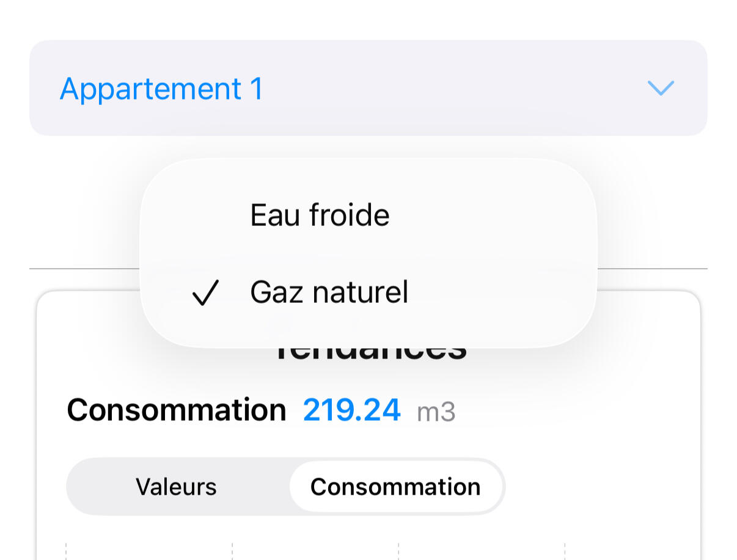
Task: Click the fourth dashed chart gridline
Action: click(x=565, y=551)
